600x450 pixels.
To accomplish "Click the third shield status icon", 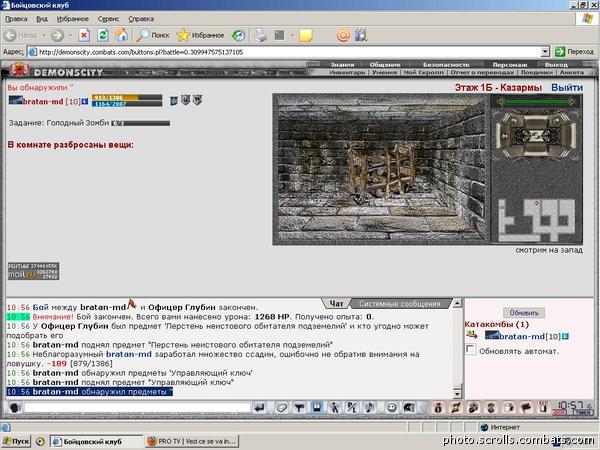I will point(197,100).
